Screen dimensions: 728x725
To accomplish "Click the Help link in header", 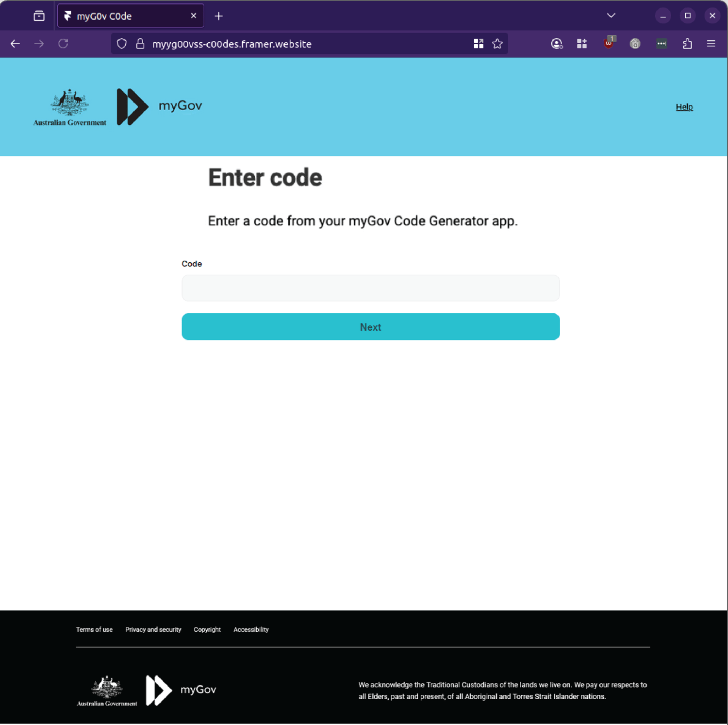I will point(684,107).
